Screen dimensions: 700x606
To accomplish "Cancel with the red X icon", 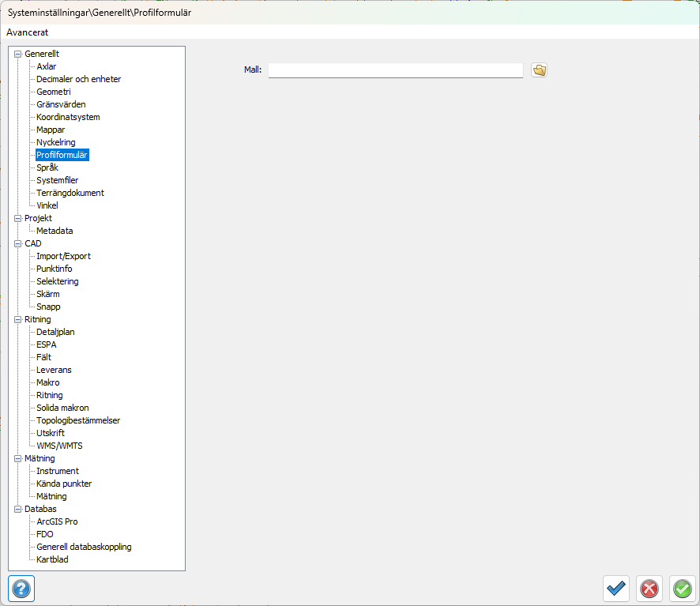I will tap(649, 589).
